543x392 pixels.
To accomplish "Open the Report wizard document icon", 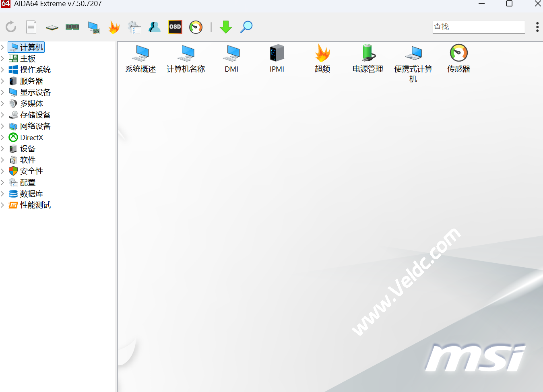I will [x=31, y=27].
